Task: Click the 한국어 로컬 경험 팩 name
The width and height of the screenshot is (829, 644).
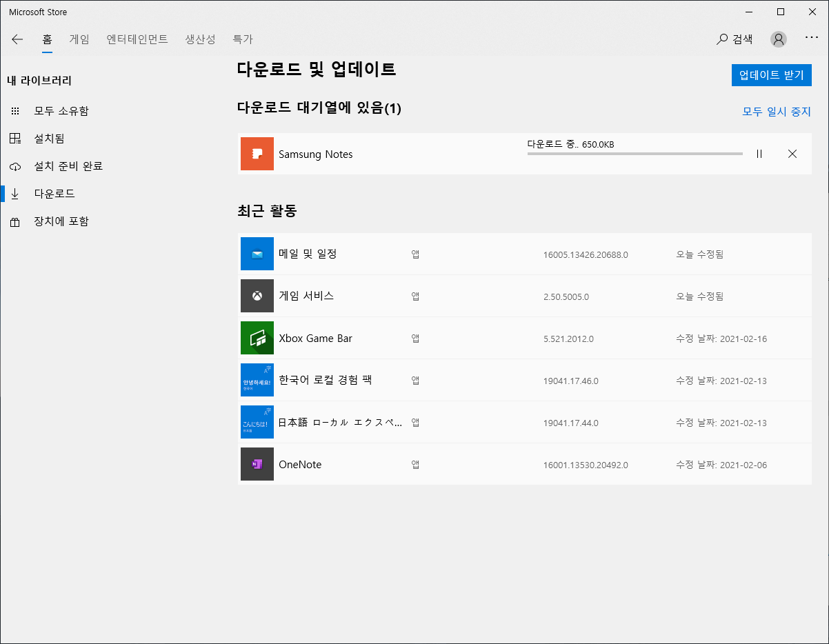Action: click(326, 380)
